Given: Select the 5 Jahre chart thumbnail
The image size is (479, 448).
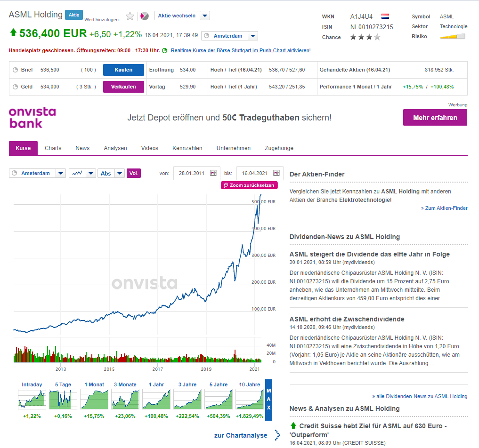Looking at the screenshot, I should point(219,400).
